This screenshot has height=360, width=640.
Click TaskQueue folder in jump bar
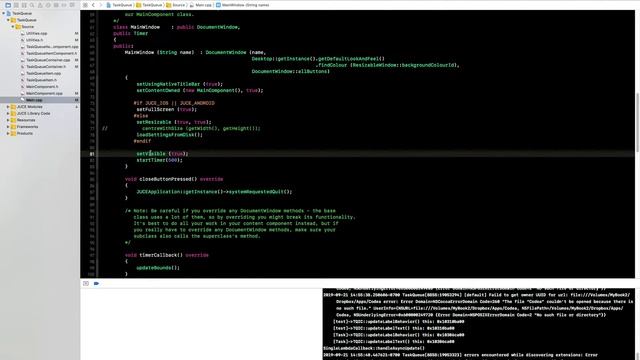point(149,5)
